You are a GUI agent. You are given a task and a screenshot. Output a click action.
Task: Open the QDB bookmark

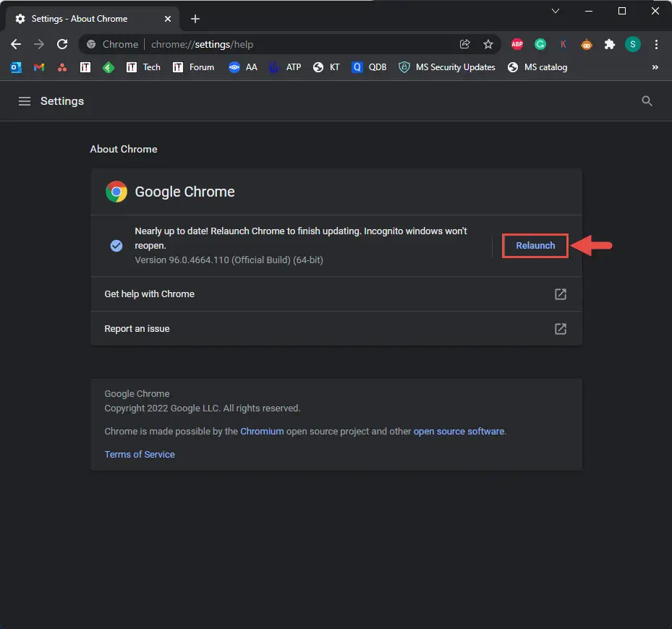[x=369, y=67]
